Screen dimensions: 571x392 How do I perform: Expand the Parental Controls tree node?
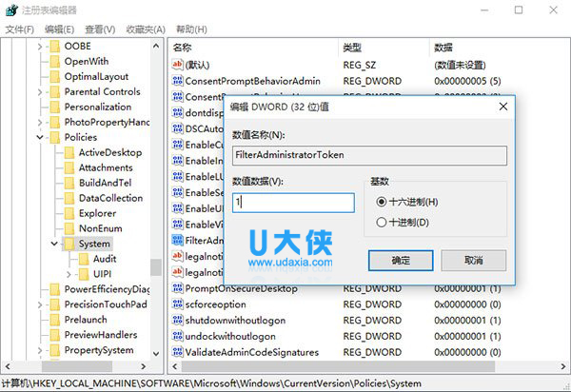(39, 91)
